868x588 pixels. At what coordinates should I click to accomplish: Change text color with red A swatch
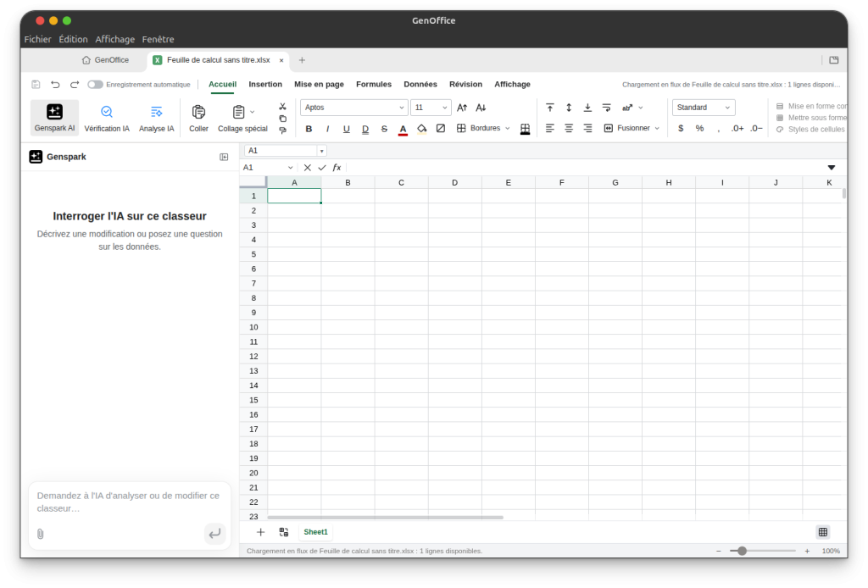point(403,129)
